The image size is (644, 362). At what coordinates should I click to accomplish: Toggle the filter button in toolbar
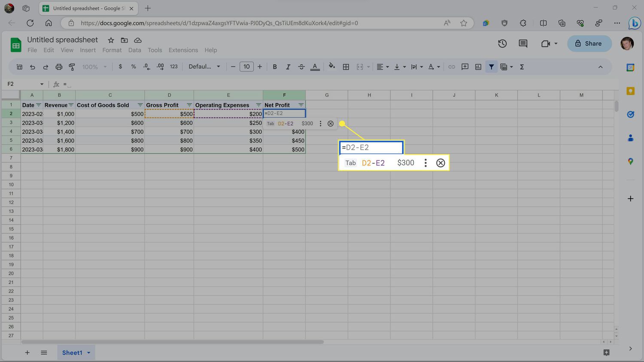491,67
